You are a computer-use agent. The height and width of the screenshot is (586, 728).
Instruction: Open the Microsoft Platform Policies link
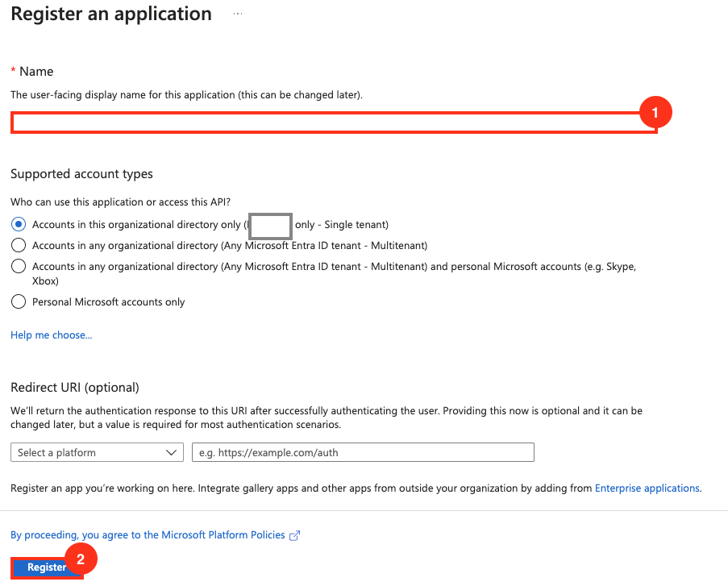148,535
